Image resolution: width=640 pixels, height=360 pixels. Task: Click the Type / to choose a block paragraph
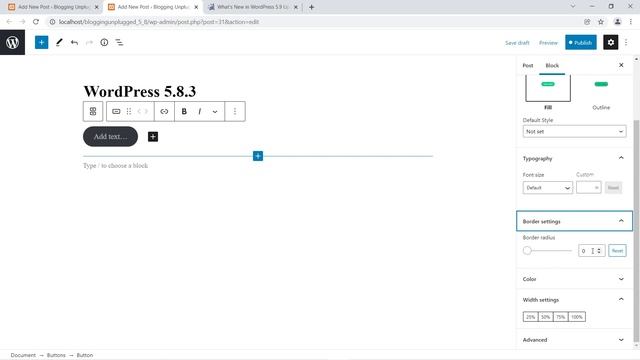tap(116, 165)
